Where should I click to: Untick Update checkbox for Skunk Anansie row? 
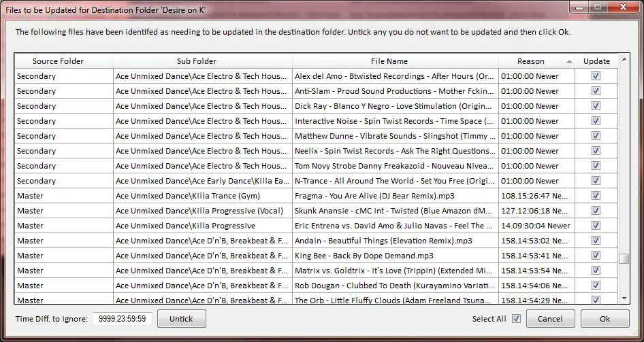(596, 211)
